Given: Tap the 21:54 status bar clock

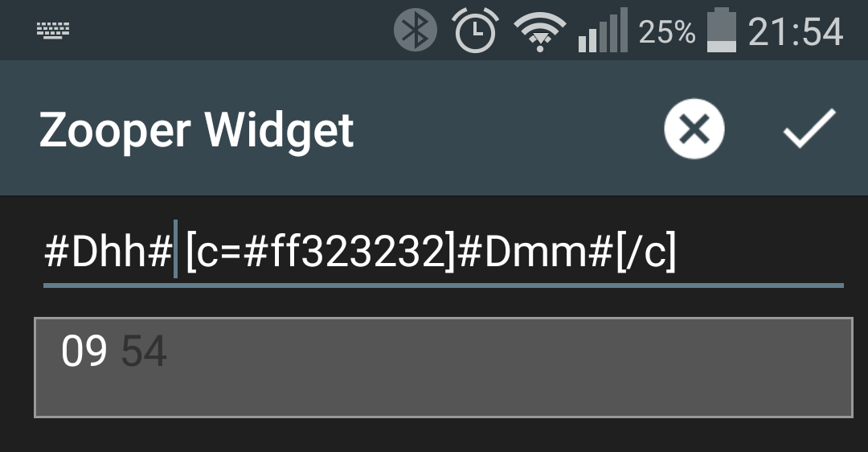Looking at the screenshot, I should (796, 31).
